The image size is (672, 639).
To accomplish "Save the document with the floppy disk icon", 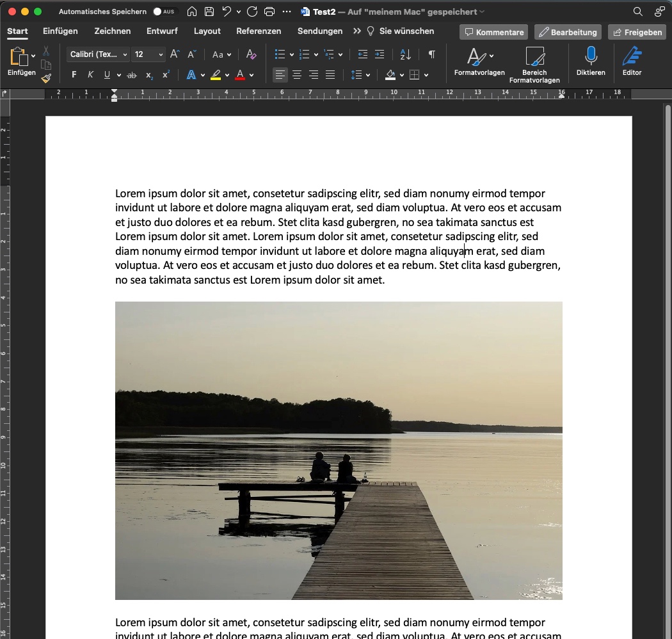I will pos(209,12).
